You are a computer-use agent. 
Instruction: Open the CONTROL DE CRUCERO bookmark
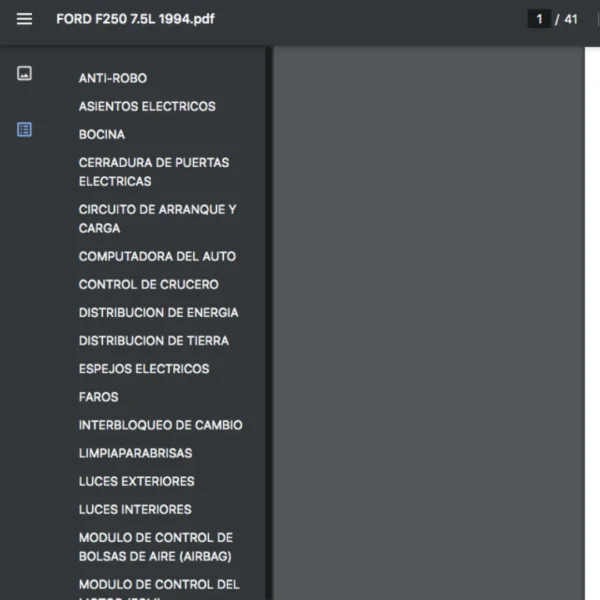pyautogui.click(x=148, y=284)
